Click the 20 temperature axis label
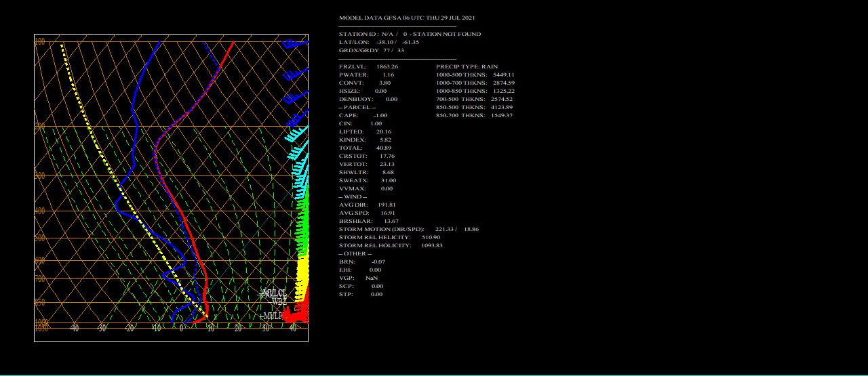This screenshot has height=376, width=868. (238, 329)
